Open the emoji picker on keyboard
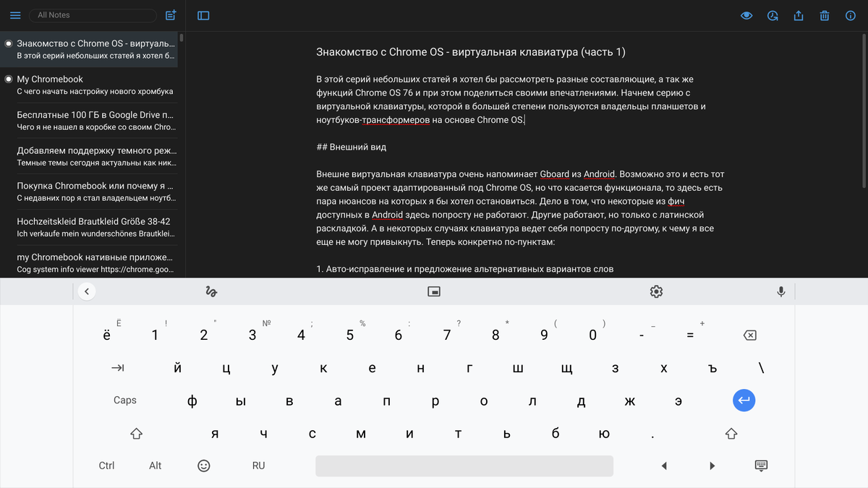Image resolution: width=868 pixels, height=488 pixels. [x=204, y=466]
